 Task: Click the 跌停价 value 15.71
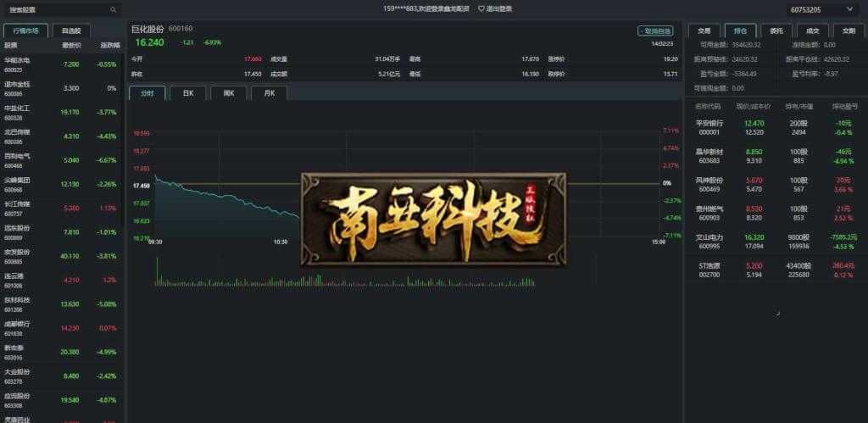click(671, 74)
